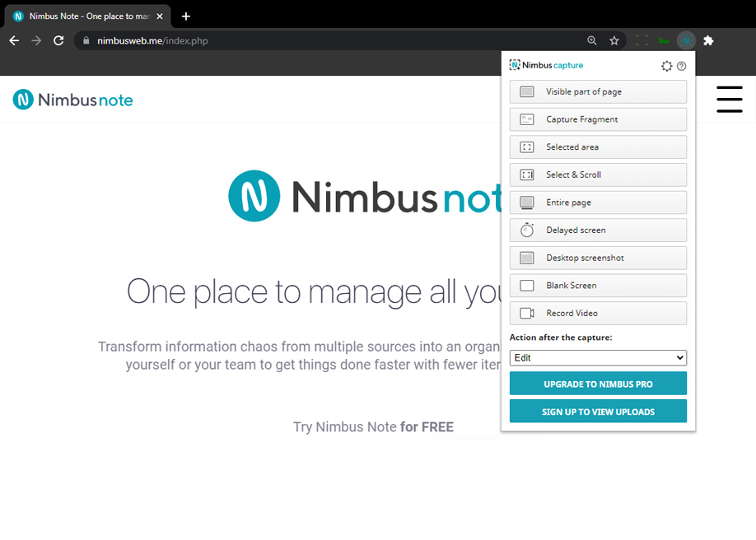The width and height of the screenshot is (756, 540).
Task: Bookmark the page with the star icon
Action: tap(614, 40)
